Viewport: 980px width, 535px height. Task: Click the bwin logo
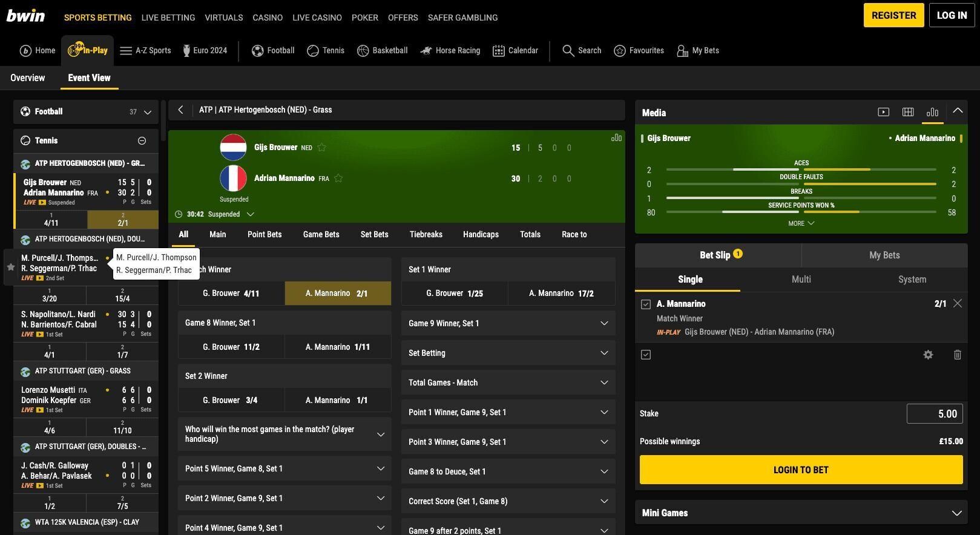(x=25, y=15)
